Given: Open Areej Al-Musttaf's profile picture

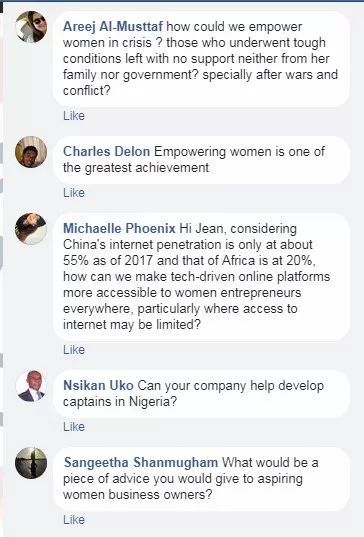Looking at the screenshot, I should (31, 27).
